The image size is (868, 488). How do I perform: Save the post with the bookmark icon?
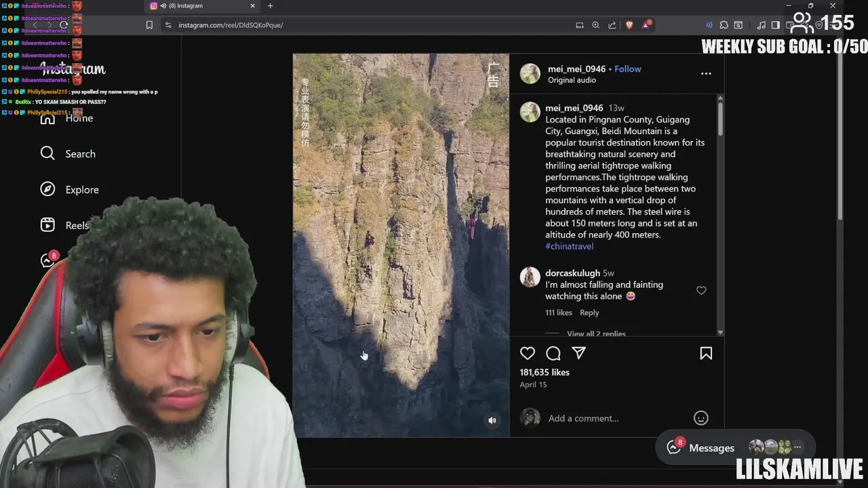706,353
